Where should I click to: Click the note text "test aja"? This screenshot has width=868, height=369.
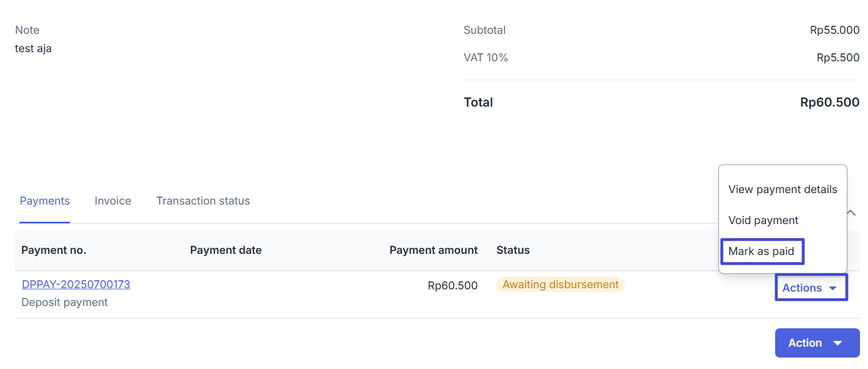click(33, 49)
